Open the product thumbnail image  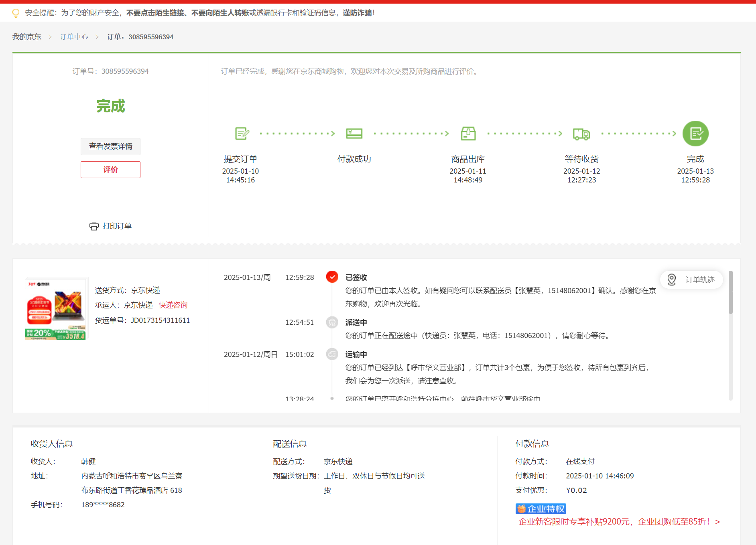[56, 308]
